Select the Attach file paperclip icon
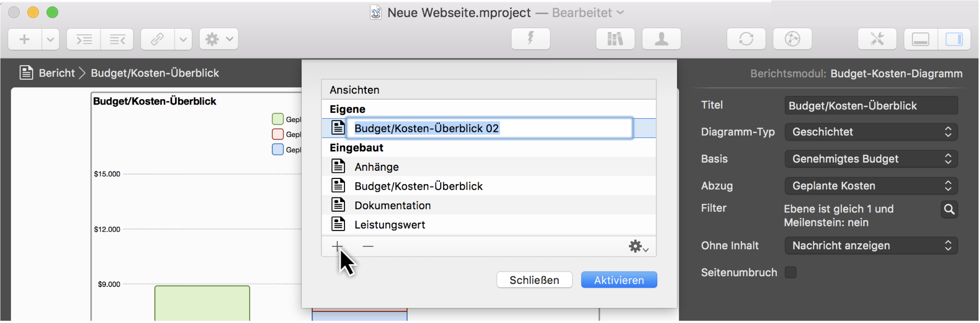Image resolution: width=980 pixels, height=323 pixels. click(x=157, y=39)
